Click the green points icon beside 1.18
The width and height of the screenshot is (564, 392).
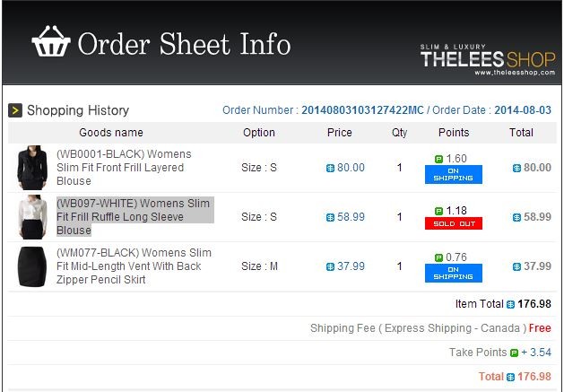(438, 211)
